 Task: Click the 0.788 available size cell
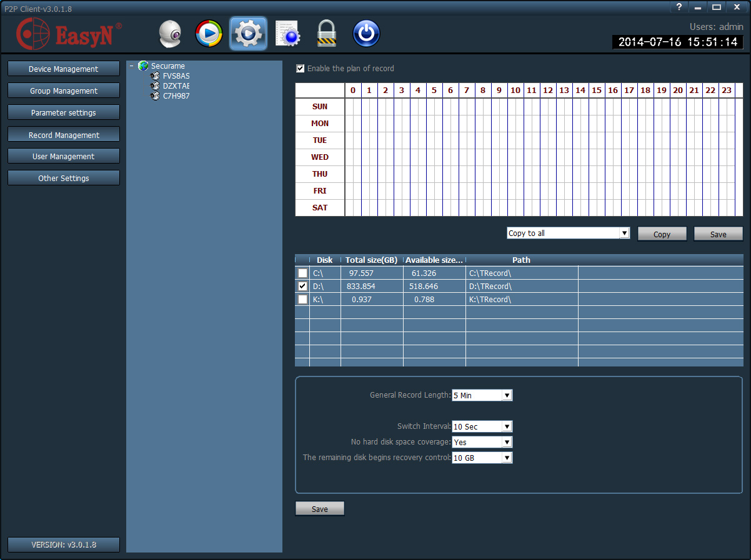point(434,300)
